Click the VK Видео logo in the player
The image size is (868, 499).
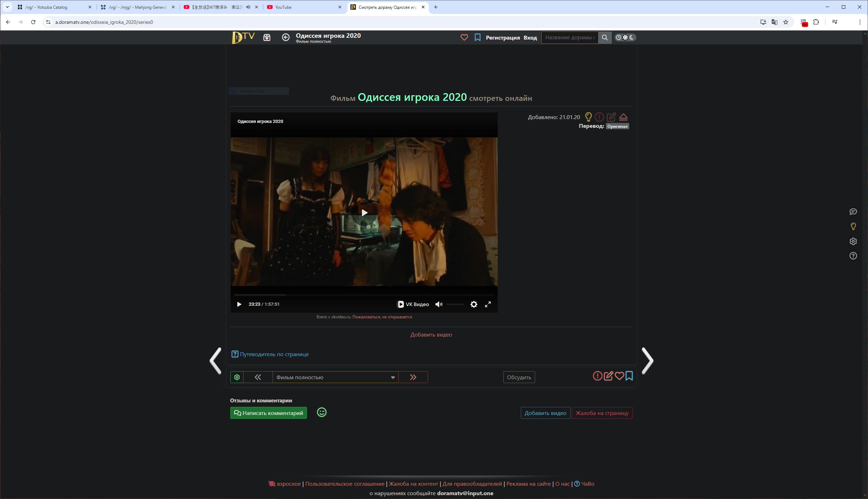[x=413, y=304]
